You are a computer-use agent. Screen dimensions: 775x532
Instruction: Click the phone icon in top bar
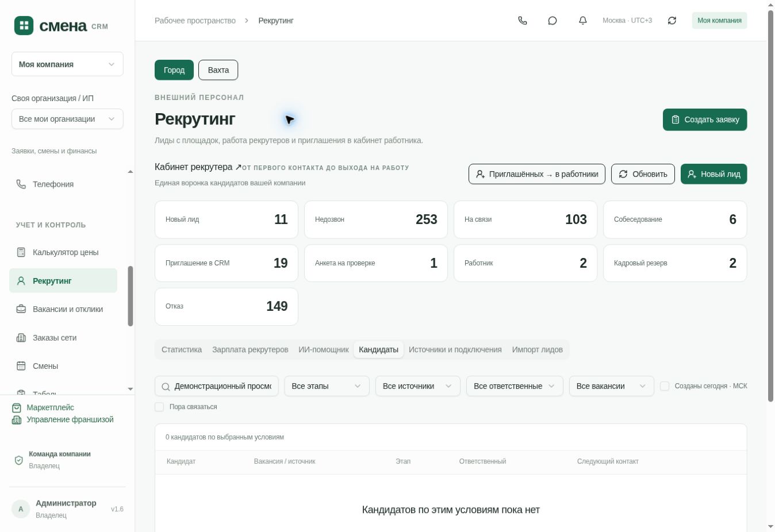[523, 21]
